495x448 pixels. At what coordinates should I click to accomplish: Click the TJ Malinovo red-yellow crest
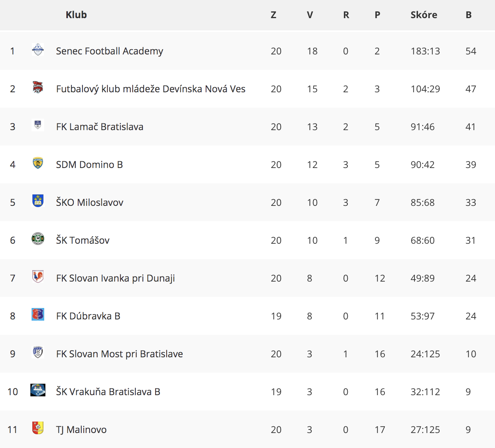(x=38, y=428)
